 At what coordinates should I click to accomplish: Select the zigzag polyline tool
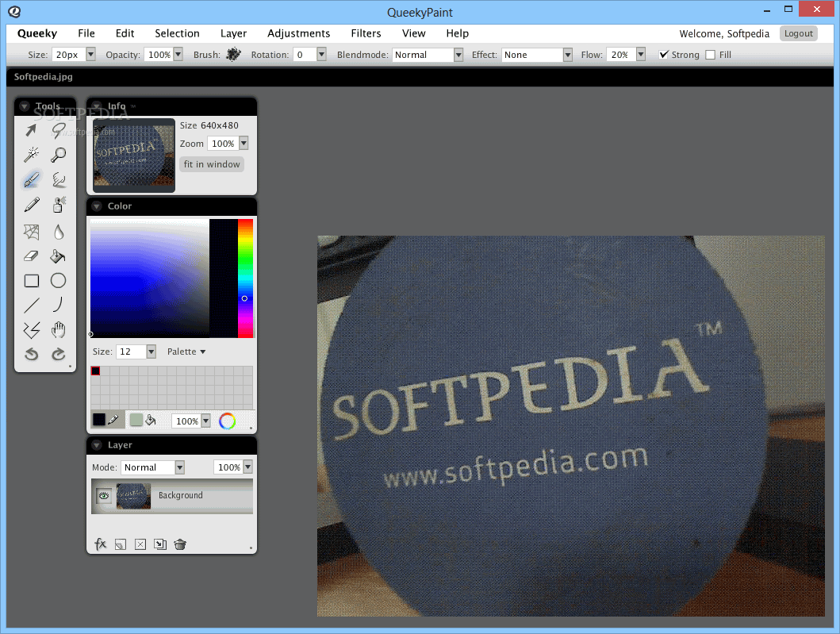pos(31,330)
